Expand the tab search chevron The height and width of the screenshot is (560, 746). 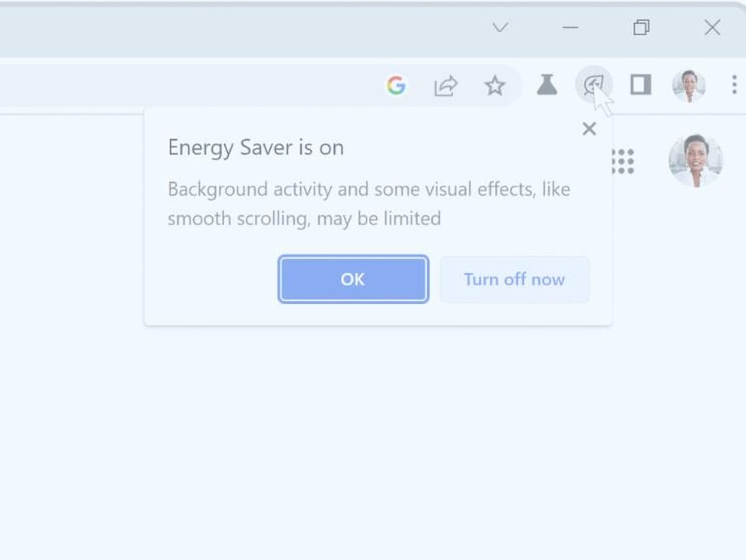[500, 28]
